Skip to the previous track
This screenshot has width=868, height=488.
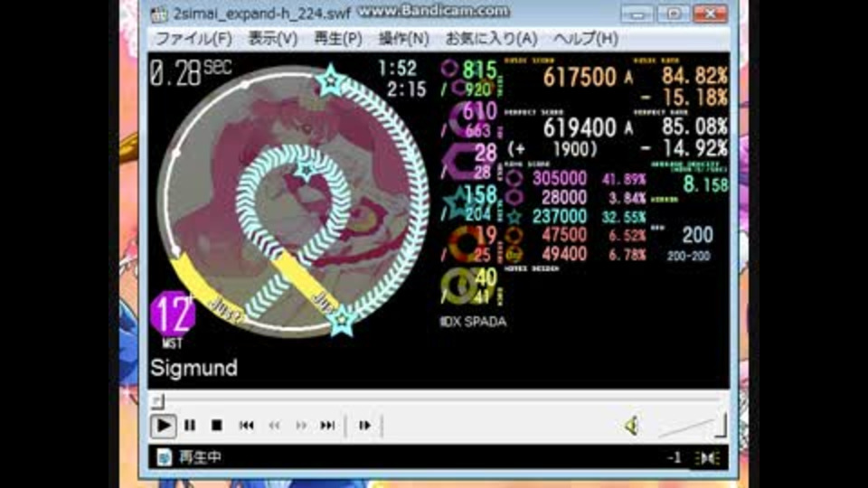[x=246, y=426]
